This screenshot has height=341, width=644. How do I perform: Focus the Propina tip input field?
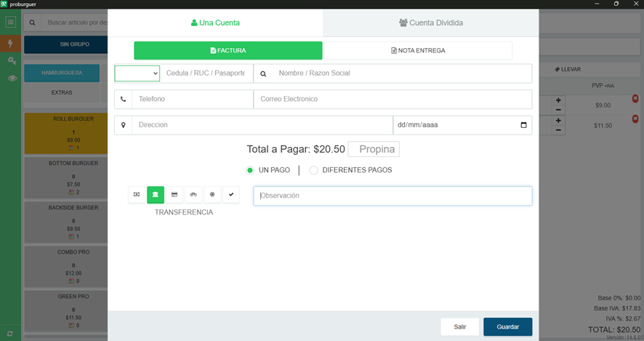pyautogui.click(x=374, y=149)
